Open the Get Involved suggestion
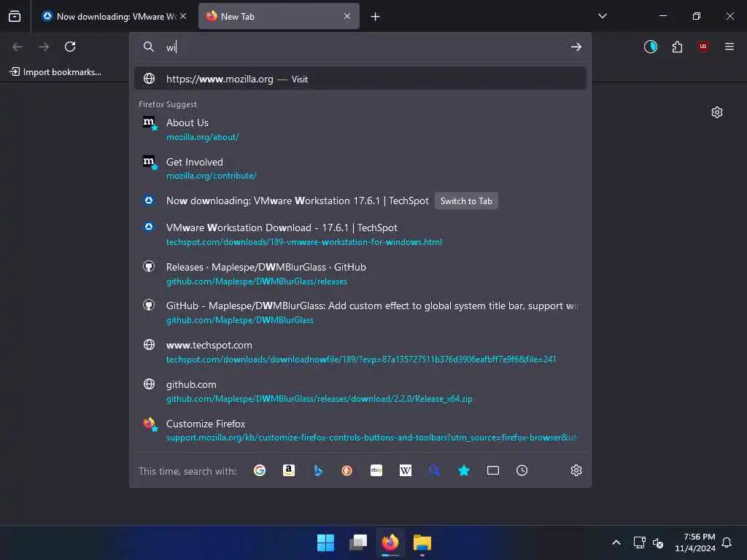This screenshot has width=747, height=560. pyautogui.click(x=360, y=168)
